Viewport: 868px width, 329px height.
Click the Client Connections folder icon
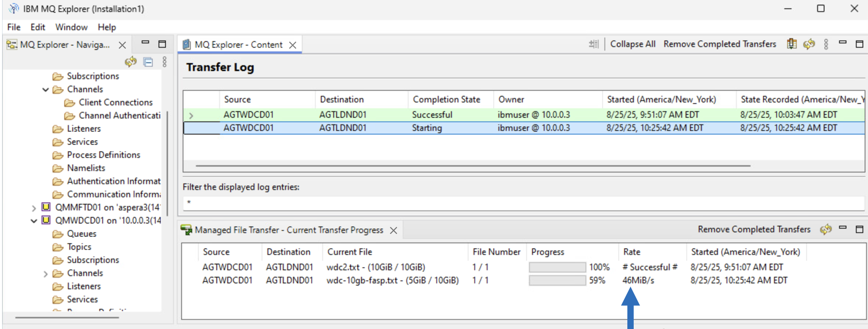coord(70,102)
